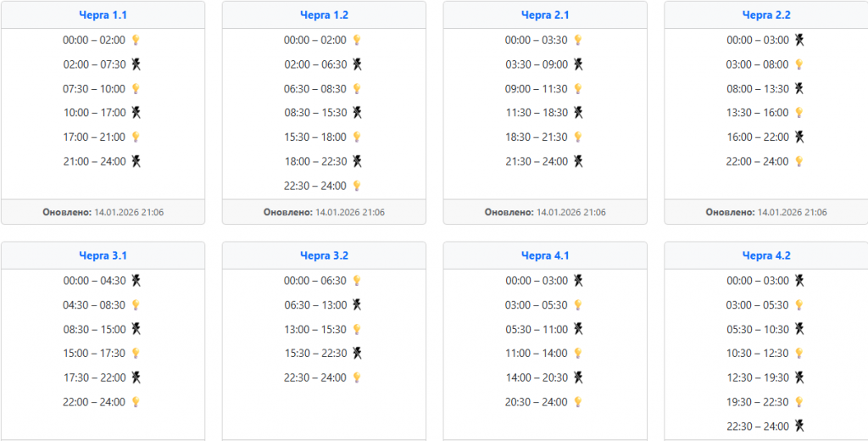868x441 pixels.
Task: Click the light bulb icon next to 22:30 – 24:00 in Черга 1.2
Action: coord(357,186)
